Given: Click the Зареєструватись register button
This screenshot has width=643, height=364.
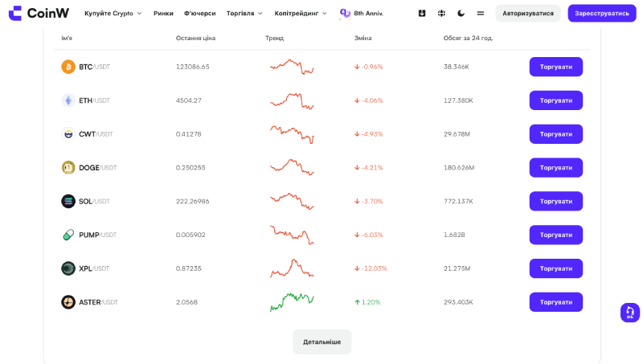Looking at the screenshot, I should tap(601, 14).
